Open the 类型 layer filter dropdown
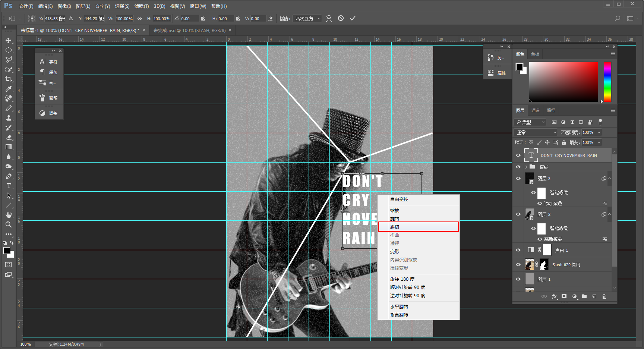 click(x=530, y=122)
